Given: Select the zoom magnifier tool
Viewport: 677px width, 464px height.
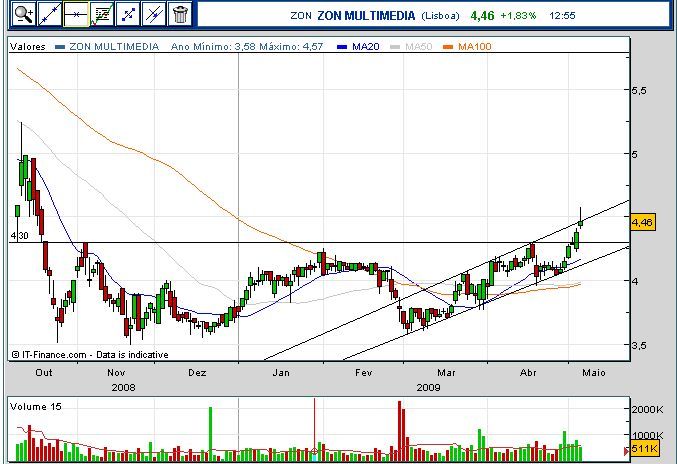Looking at the screenshot, I should coord(24,14).
